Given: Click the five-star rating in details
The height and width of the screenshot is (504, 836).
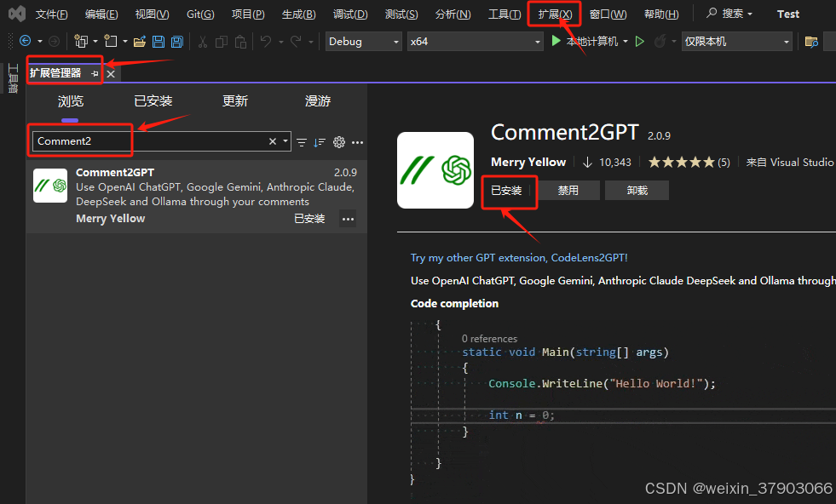Looking at the screenshot, I should click(x=682, y=163).
